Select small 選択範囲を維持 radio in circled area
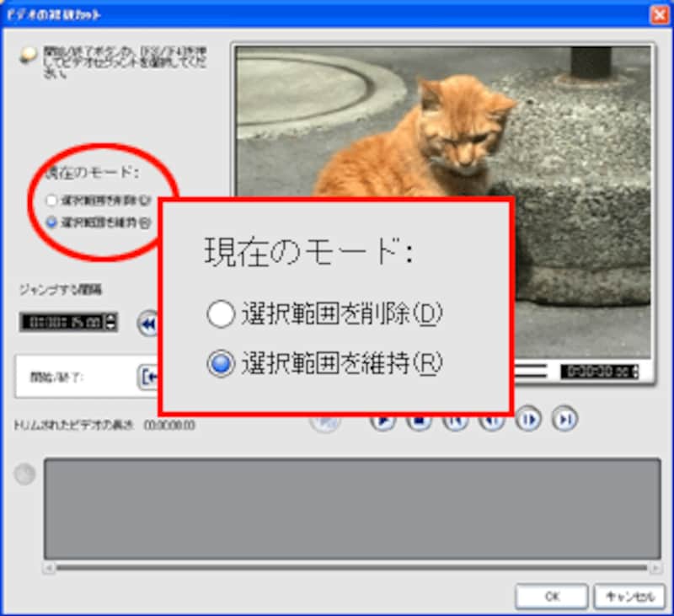674x616 pixels. tap(52, 222)
